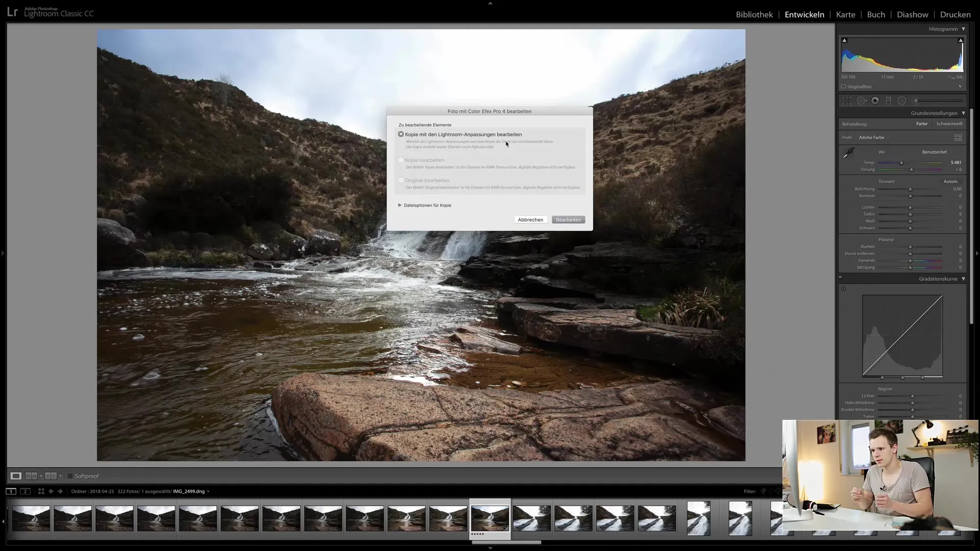Viewport: 980px width, 551px height.
Task: Select the currently highlighted filmstrip thumbnail
Action: [x=490, y=518]
